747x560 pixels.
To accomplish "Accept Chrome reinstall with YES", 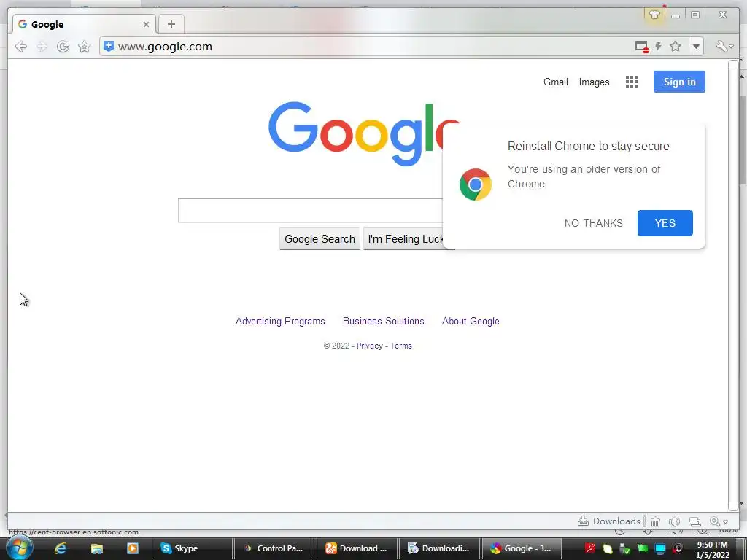I will 665,223.
